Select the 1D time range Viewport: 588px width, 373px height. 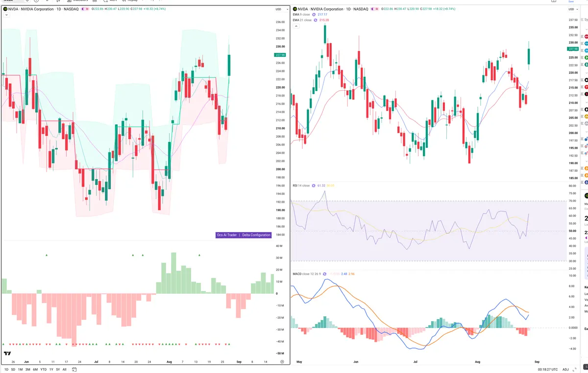(x=6, y=370)
